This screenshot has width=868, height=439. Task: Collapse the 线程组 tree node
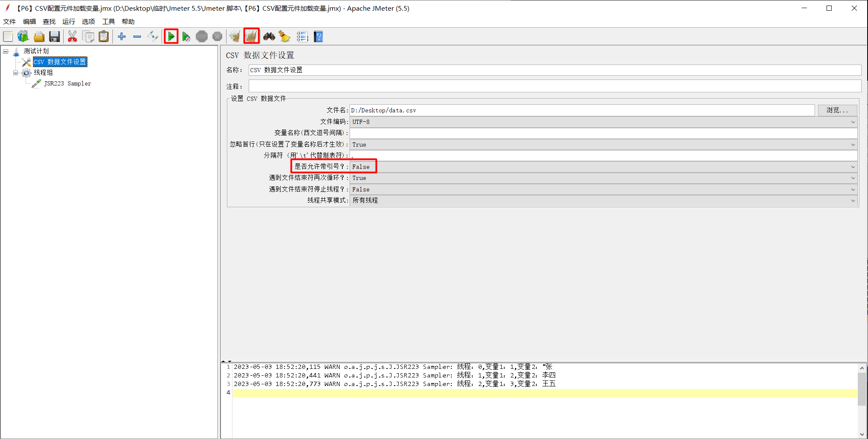click(x=15, y=73)
